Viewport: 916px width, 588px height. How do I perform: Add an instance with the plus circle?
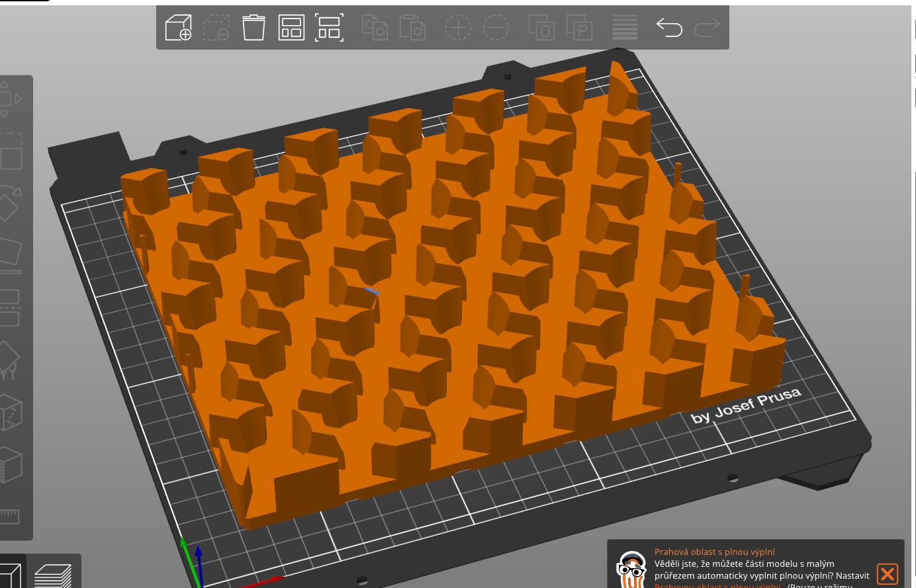click(x=458, y=28)
